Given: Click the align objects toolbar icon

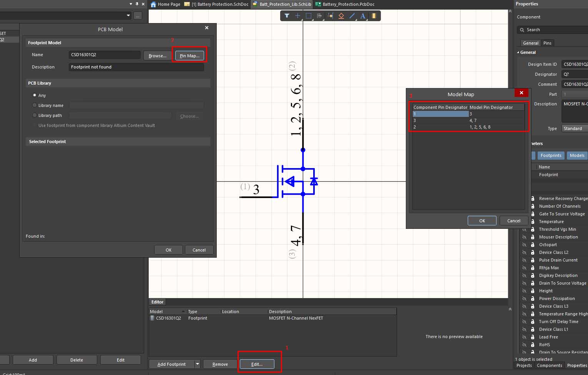Looking at the screenshot, I should tap(319, 16).
